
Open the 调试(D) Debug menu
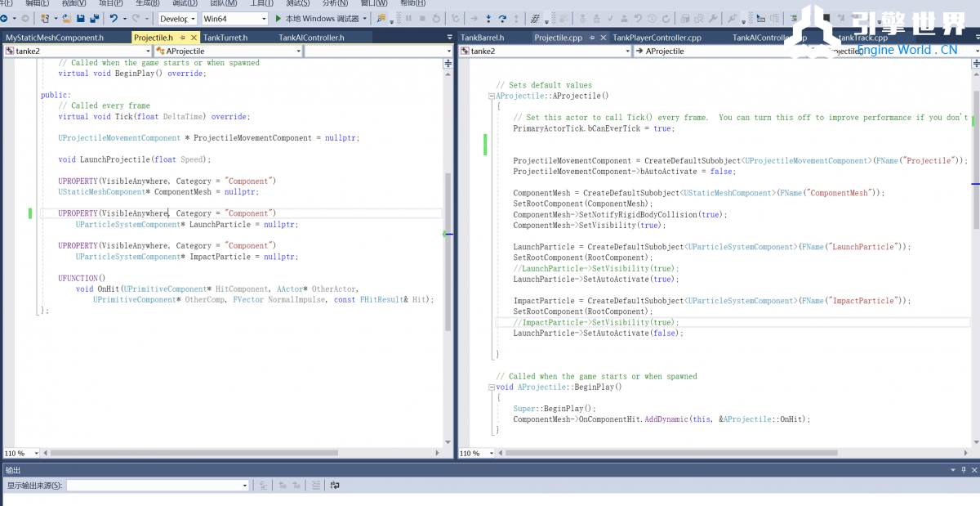(185, 3)
